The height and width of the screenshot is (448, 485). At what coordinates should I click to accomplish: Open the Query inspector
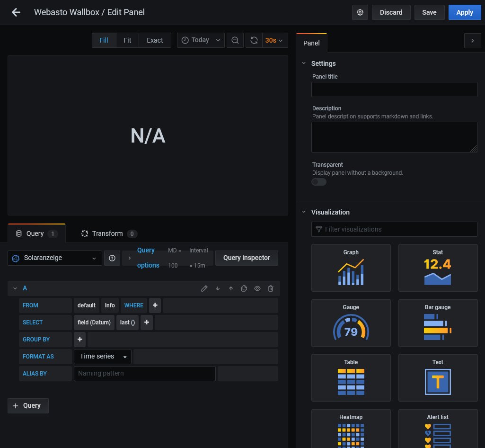[x=247, y=258]
